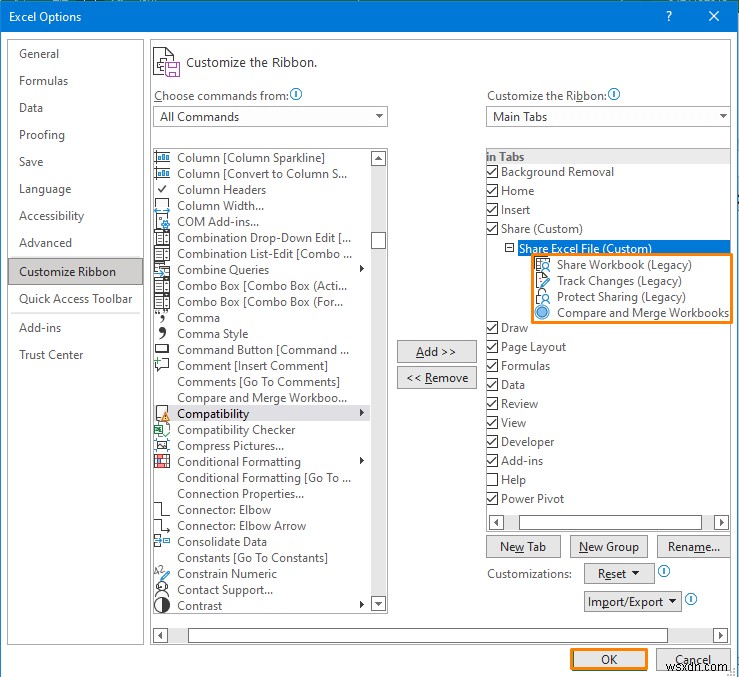
Task: Click the Combination List-Edit icon
Action: [162, 254]
